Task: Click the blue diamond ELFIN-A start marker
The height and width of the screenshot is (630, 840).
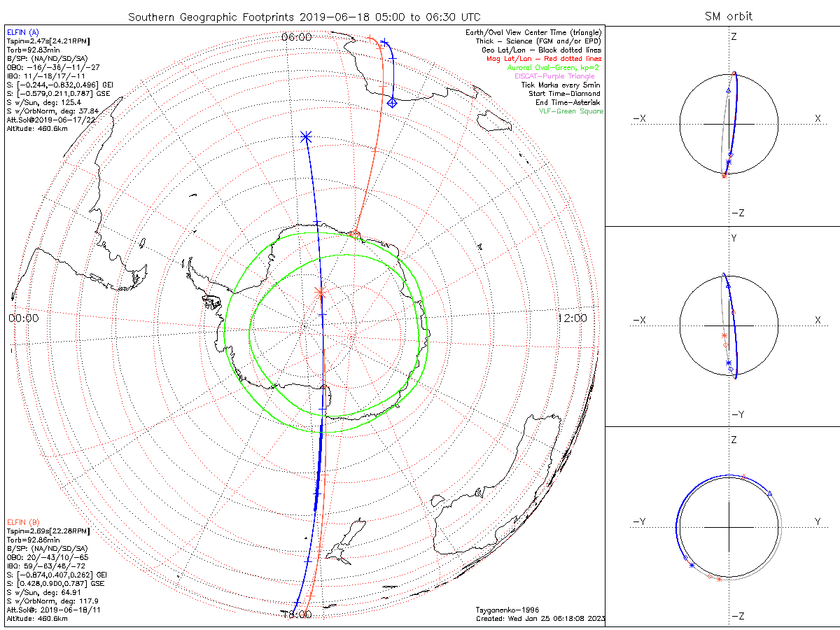Action: point(392,104)
